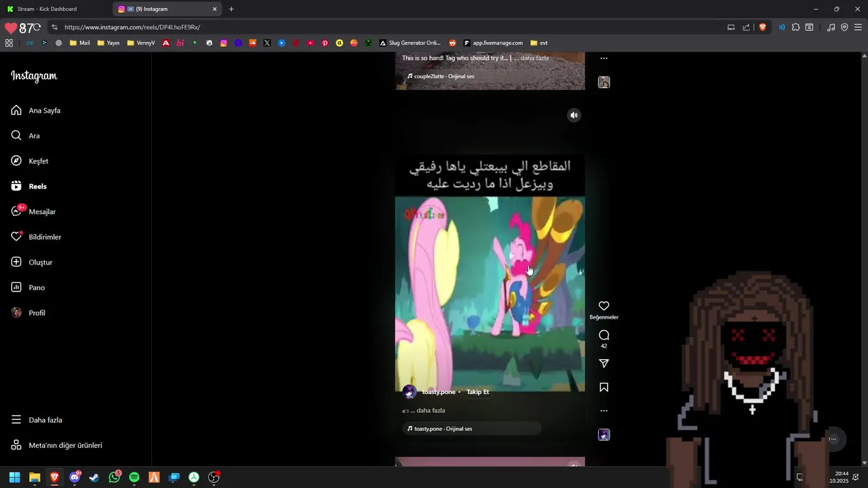This screenshot has height=488, width=868.
Task: Click Takip Et to follow toasty.pone
Action: tap(477, 392)
